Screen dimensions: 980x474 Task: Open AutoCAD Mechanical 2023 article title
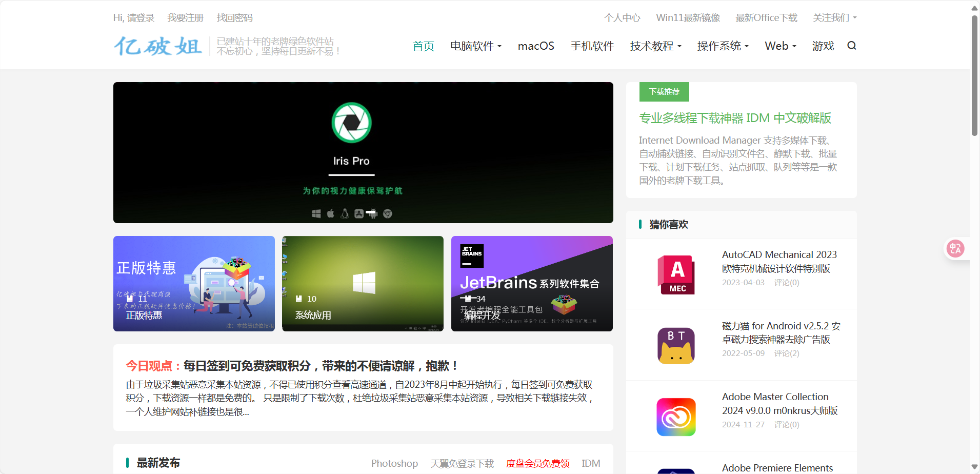(x=779, y=262)
